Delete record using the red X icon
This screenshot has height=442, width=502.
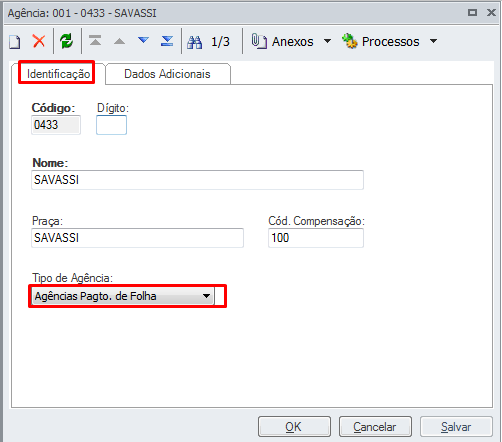(39, 41)
